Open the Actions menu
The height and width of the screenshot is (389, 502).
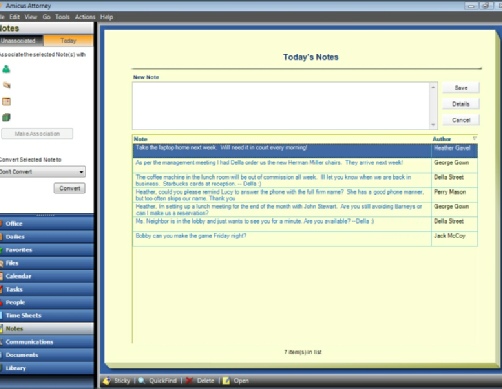pyautogui.click(x=85, y=17)
